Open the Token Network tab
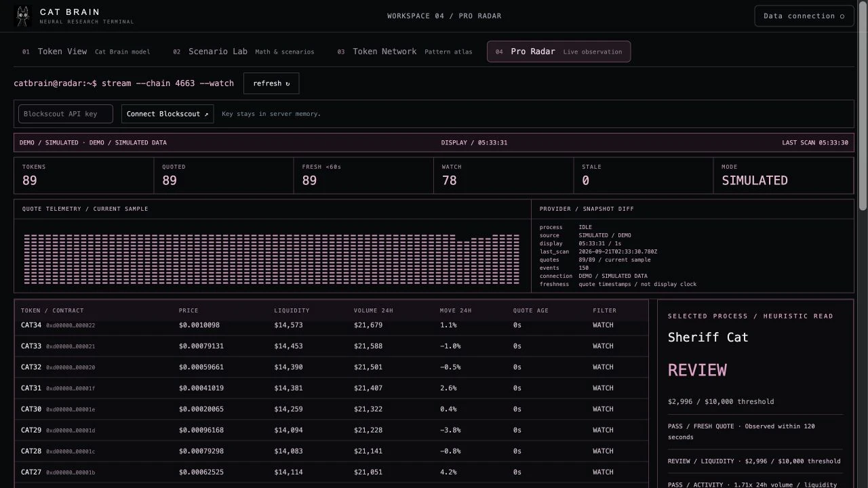 (x=403, y=52)
